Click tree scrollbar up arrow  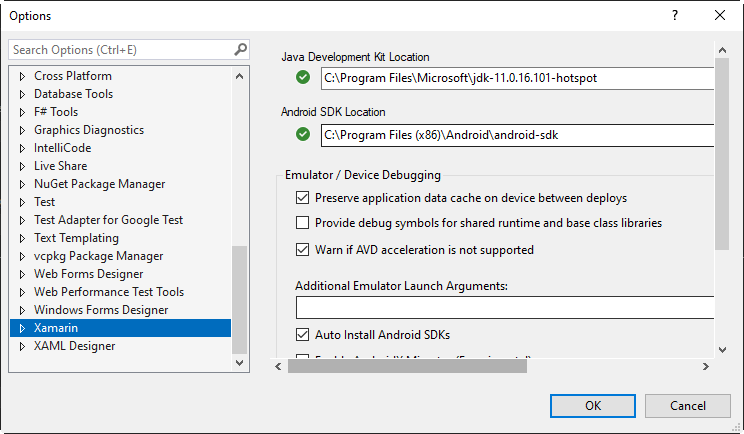click(240, 76)
